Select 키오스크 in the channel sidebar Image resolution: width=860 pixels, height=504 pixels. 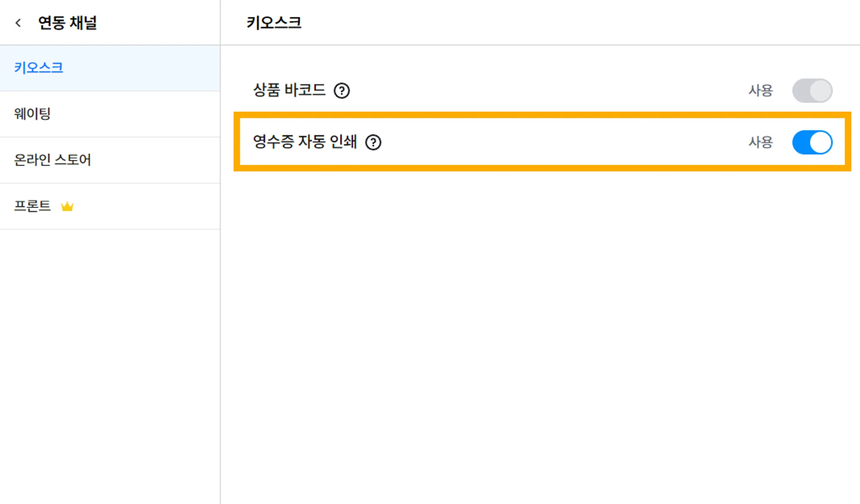[x=39, y=68]
